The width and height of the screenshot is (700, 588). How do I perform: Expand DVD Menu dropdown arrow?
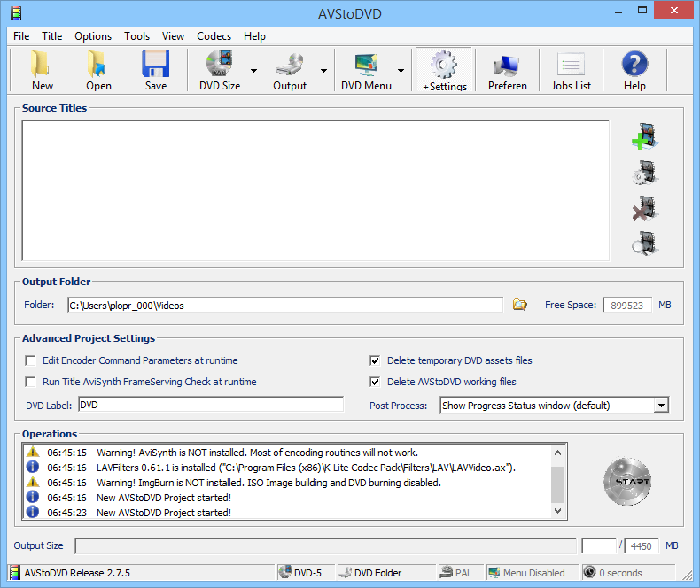pos(401,71)
